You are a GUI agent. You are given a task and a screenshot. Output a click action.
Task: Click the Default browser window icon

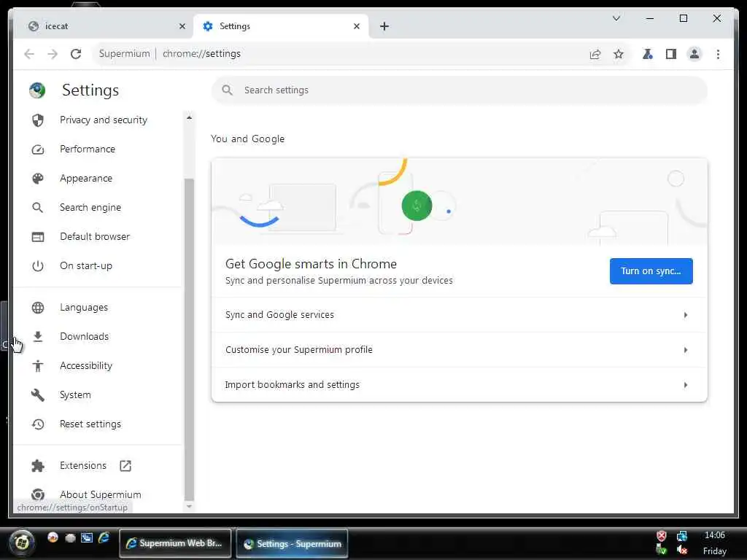pos(38,237)
